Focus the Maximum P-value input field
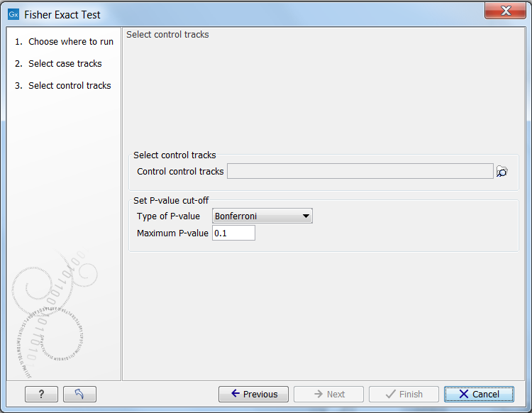This screenshot has width=532, height=413. coord(233,233)
